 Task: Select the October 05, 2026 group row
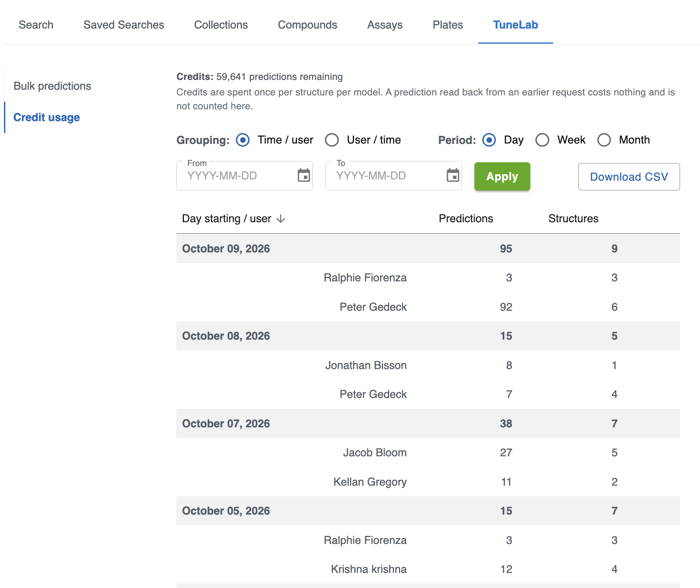coord(428,511)
